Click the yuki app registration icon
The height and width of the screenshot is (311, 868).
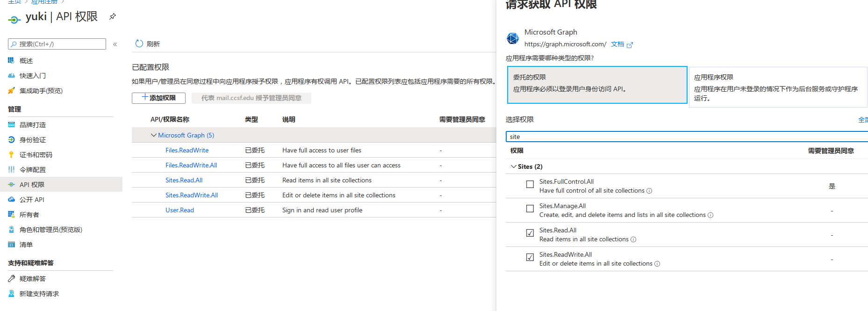14,19
